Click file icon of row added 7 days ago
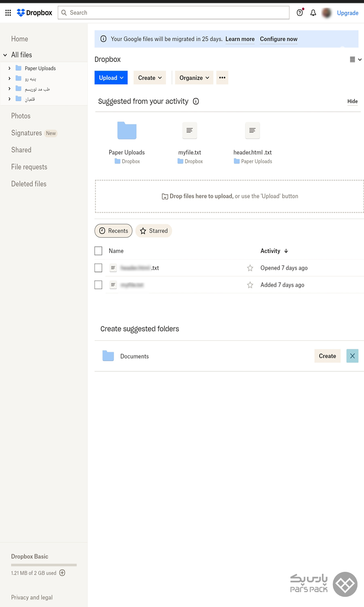364x607 pixels. pyautogui.click(x=113, y=285)
